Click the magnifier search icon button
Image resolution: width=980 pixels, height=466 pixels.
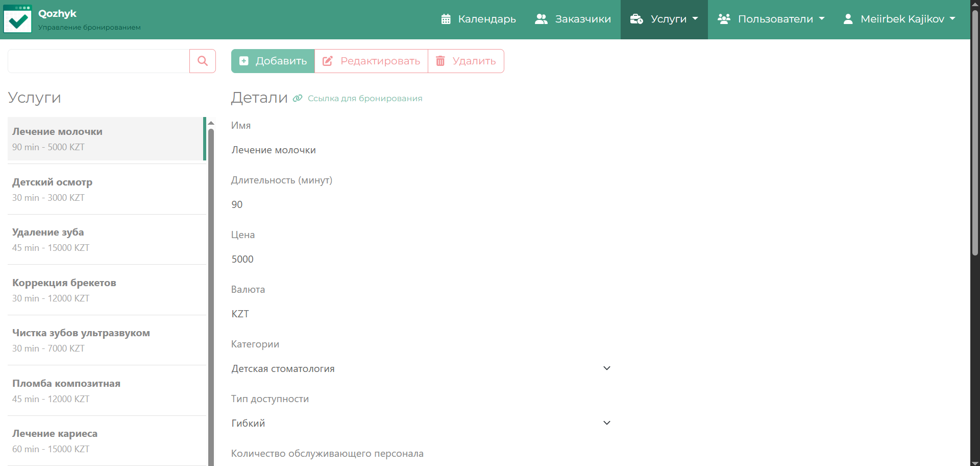point(203,61)
